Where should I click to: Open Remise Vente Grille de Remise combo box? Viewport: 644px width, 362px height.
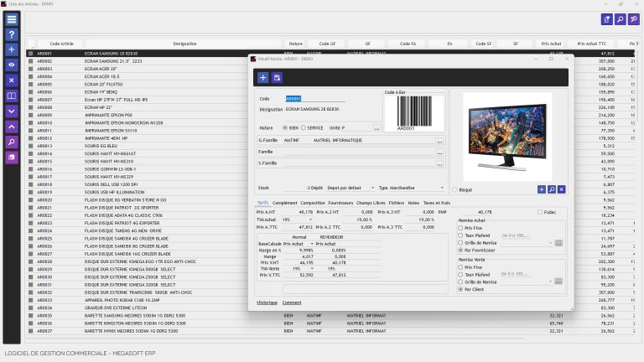click(526, 282)
